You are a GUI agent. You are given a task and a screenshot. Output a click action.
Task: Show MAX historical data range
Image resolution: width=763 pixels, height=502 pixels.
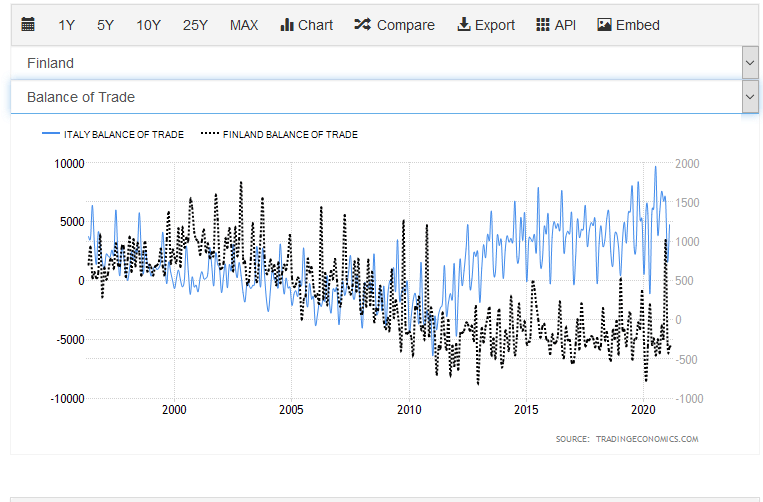tap(243, 25)
